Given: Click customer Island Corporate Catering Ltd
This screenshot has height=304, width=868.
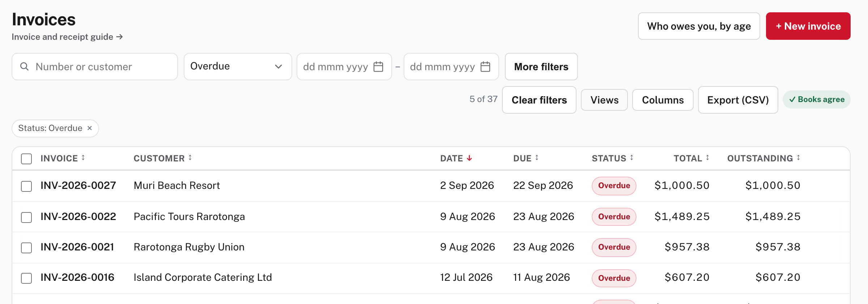Looking at the screenshot, I should click(x=203, y=277).
